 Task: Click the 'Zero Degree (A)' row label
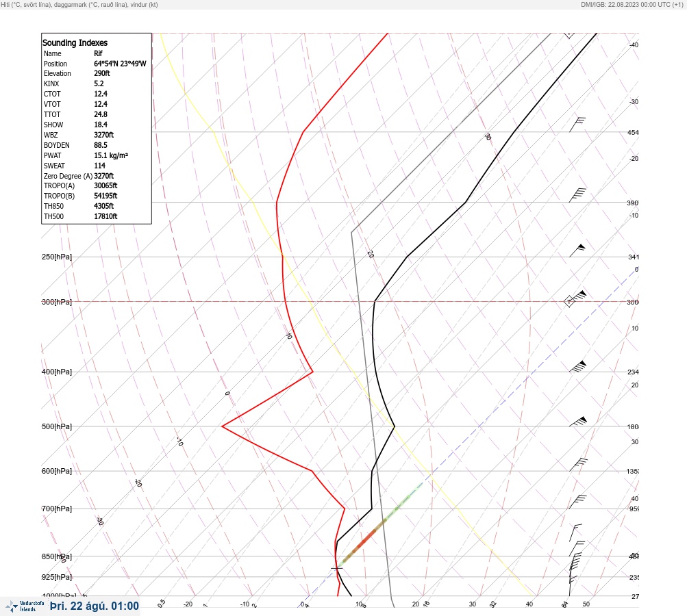(68, 176)
